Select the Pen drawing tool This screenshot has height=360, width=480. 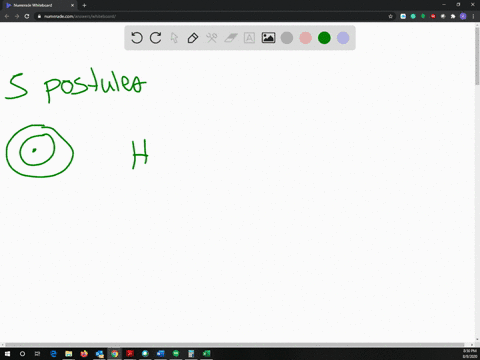coord(193,38)
